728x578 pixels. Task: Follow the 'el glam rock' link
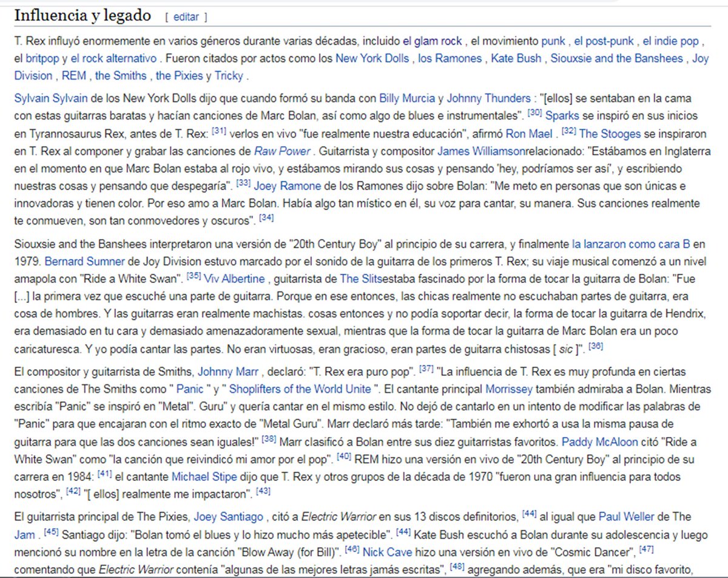[x=433, y=42]
